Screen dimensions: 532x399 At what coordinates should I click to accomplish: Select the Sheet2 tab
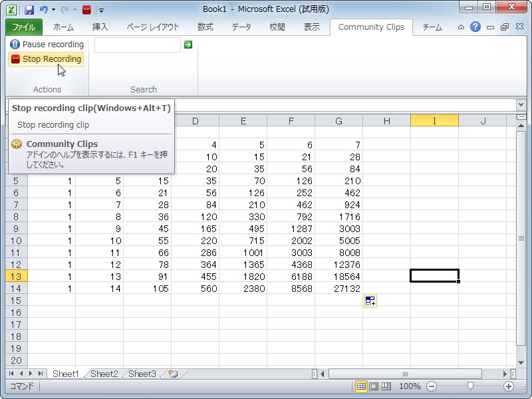[103, 374]
